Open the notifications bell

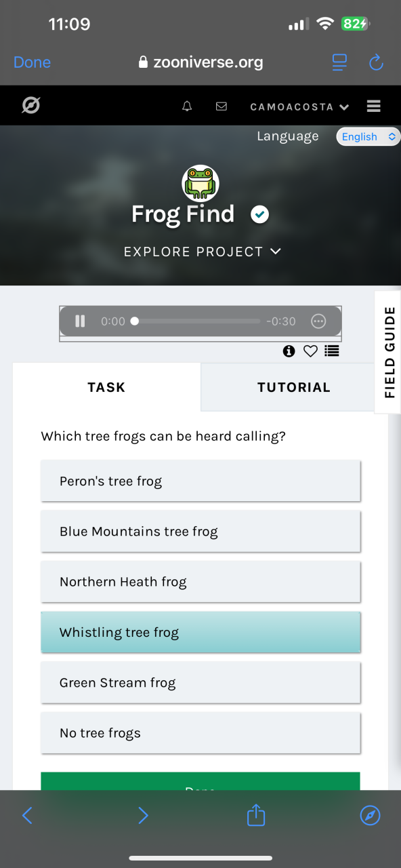pyautogui.click(x=188, y=106)
